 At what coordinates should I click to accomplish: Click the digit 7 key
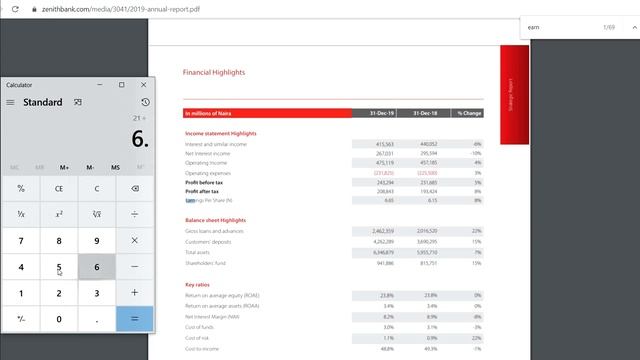[21, 241]
